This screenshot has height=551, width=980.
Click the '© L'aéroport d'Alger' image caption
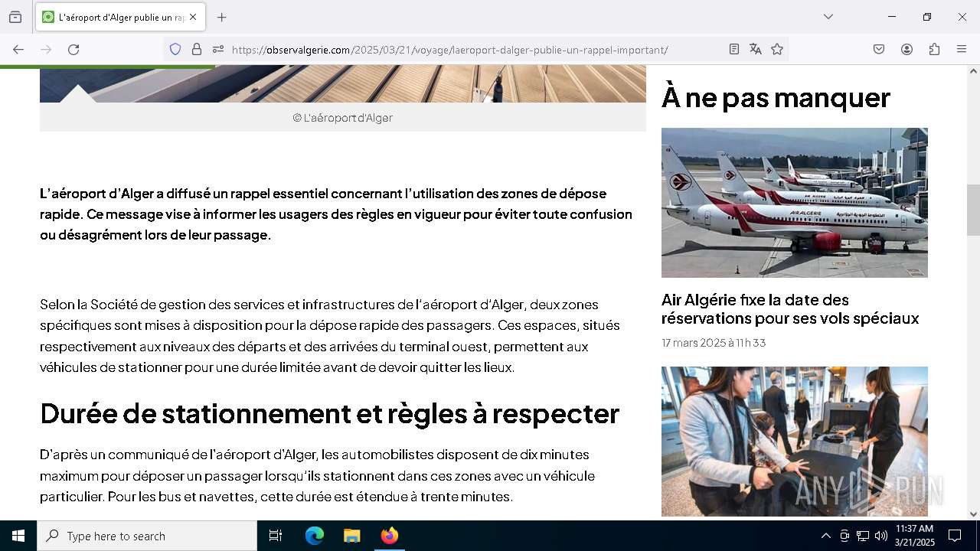tap(343, 118)
